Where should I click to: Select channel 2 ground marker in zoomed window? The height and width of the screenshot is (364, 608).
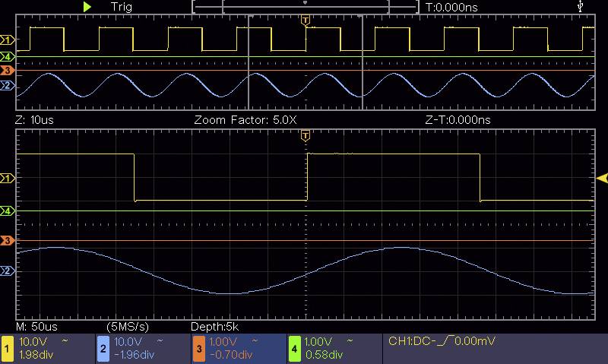(x=8, y=271)
